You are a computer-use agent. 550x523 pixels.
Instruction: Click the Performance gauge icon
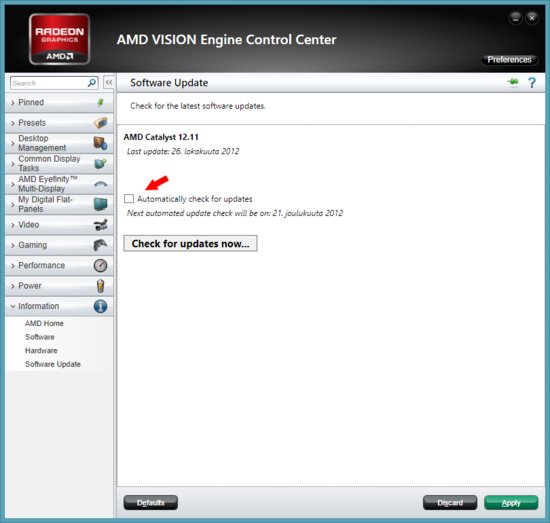[100, 266]
